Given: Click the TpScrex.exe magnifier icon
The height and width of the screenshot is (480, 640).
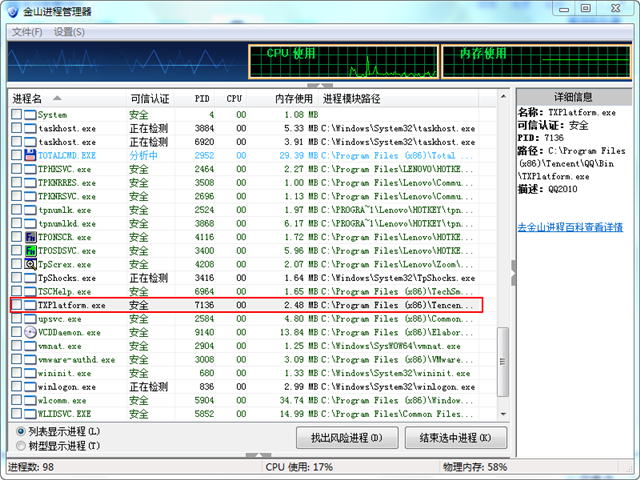Looking at the screenshot, I should tap(30, 264).
